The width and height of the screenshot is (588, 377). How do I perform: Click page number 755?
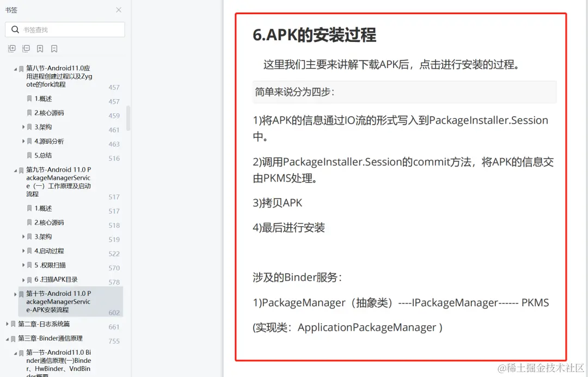pos(114,342)
